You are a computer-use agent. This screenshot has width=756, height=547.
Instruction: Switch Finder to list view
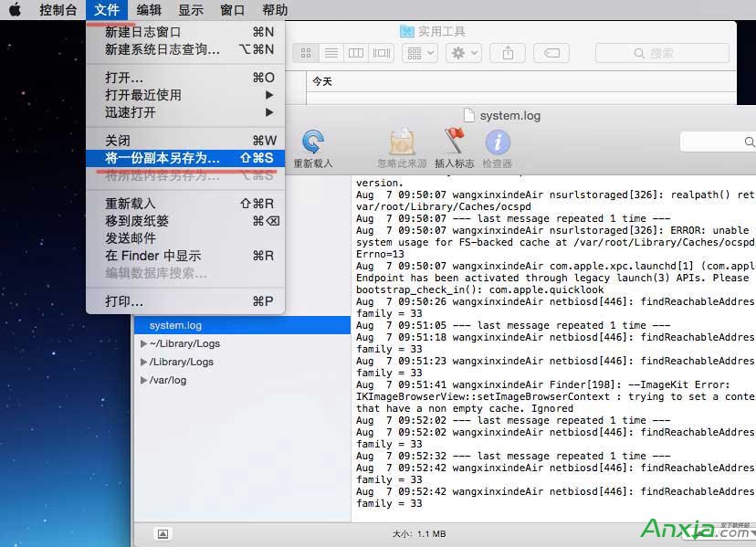331,53
